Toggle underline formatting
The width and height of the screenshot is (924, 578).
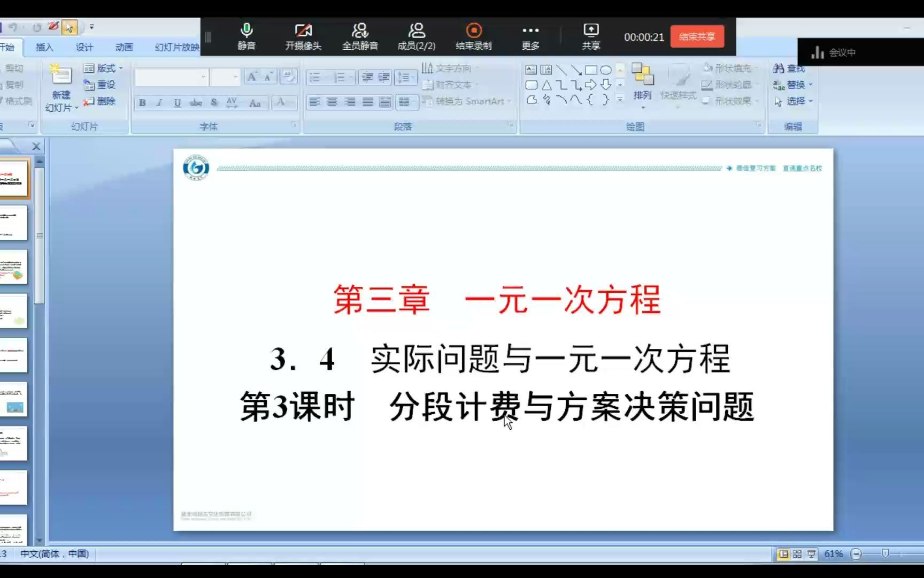(178, 103)
